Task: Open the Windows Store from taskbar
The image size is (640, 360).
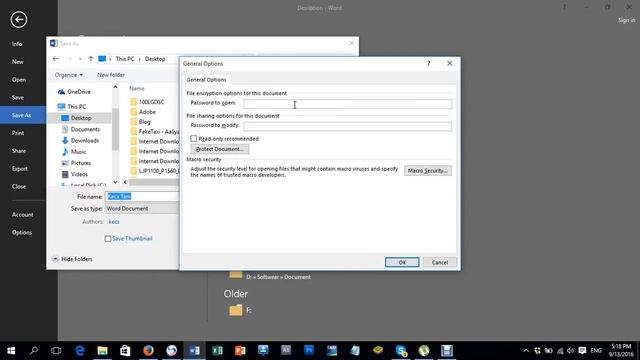Action: pos(125,351)
